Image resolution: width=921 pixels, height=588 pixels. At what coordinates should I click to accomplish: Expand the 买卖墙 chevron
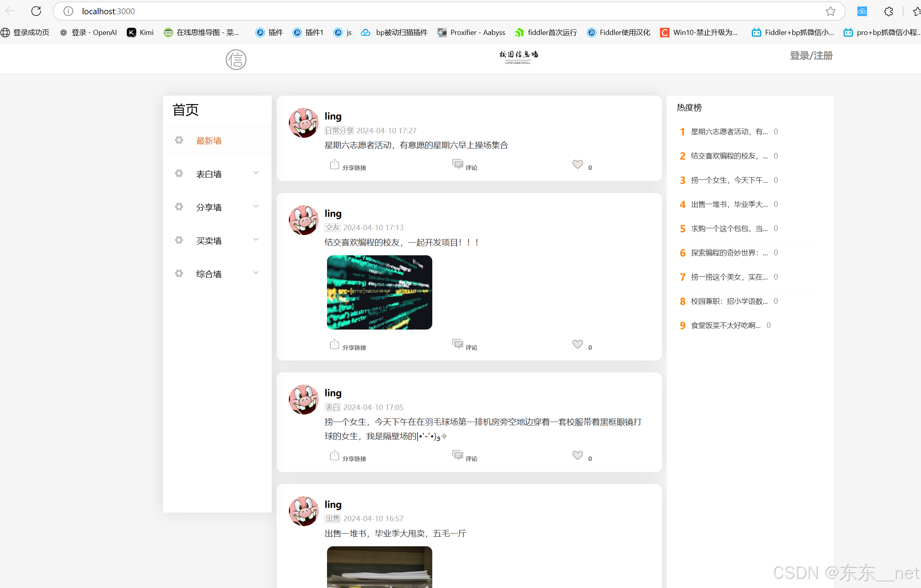coord(256,239)
